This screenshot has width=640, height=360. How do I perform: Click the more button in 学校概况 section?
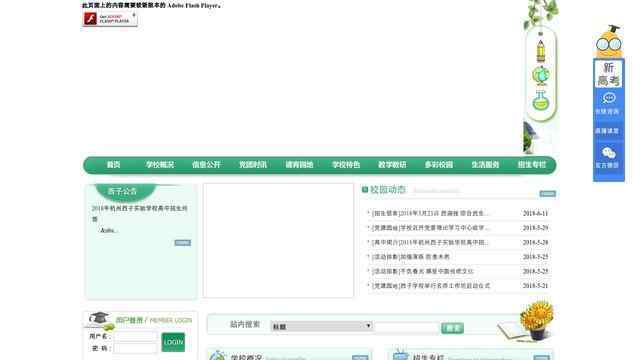click(360, 358)
